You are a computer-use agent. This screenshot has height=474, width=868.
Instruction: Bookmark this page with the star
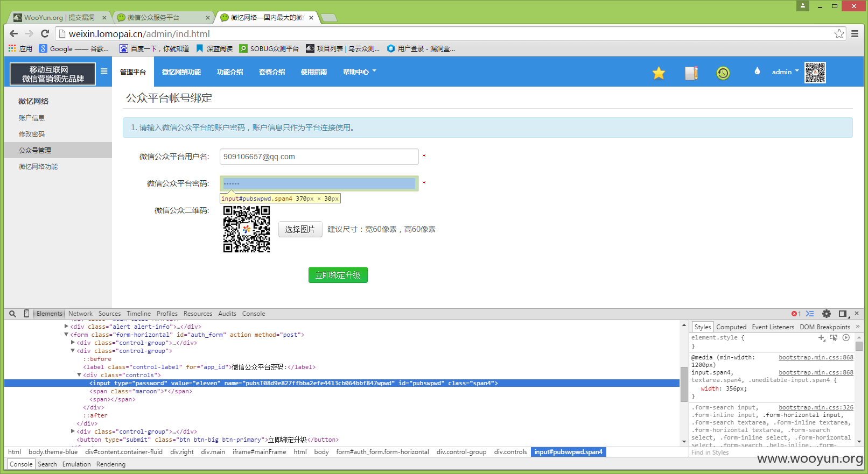839,34
